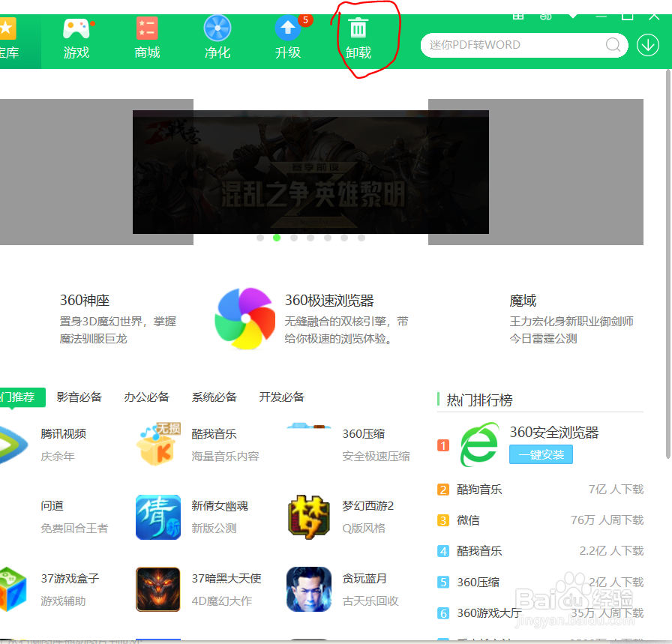Screen dimensions: 672x644
Task: Switch to the 办公必备 tab
Action: tap(147, 397)
